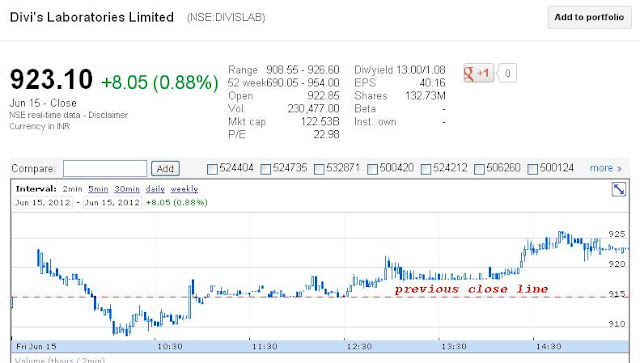Click the Add compare button
Screen dimensions: 640x363
click(x=165, y=168)
